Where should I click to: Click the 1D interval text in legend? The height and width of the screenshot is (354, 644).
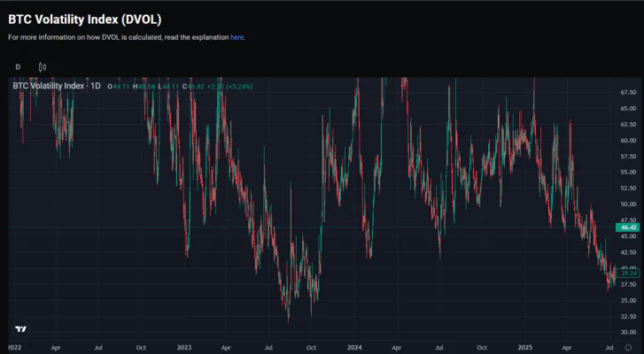pyautogui.click(x=95, y=86)
